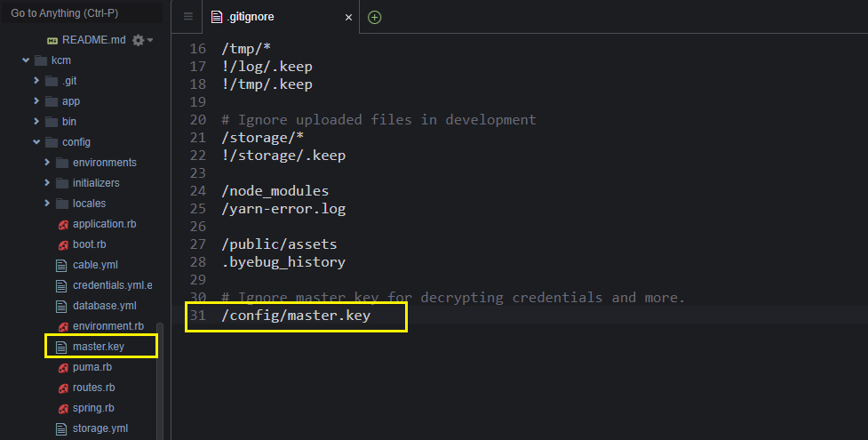Click the '# Ignore uploaded files in development' comment

click(x=378, y=120)
